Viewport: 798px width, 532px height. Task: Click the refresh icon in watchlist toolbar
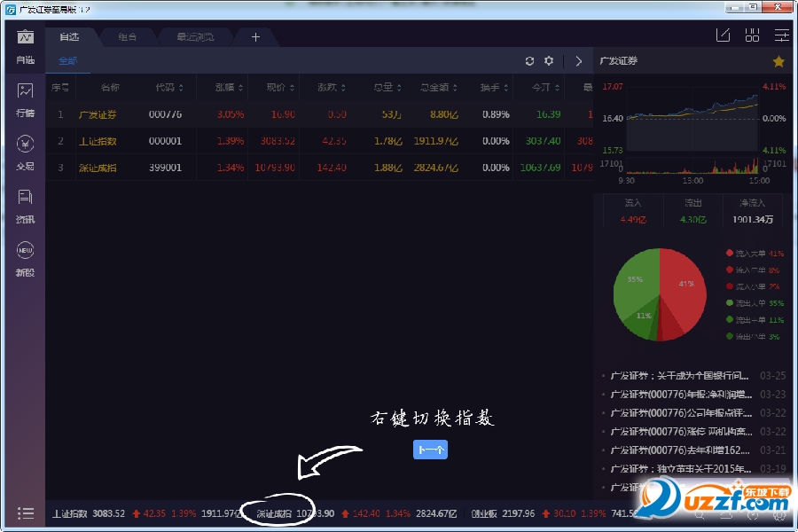tap(530, 61)
